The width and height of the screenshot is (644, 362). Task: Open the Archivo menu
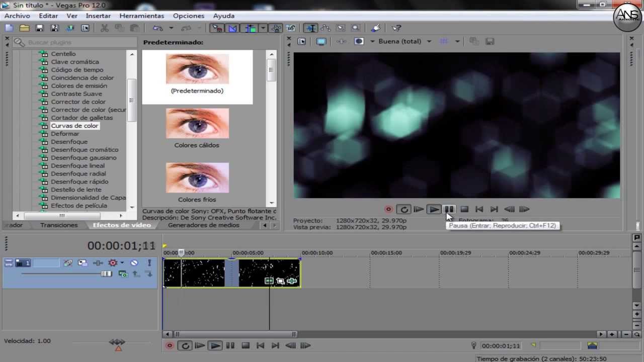(17, 16)
